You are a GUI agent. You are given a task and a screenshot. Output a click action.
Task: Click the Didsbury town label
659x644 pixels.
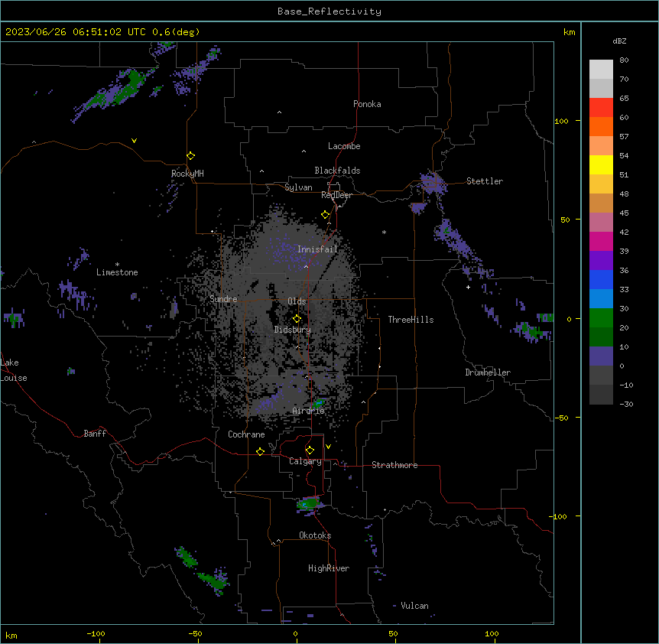(x=292, y=330)
